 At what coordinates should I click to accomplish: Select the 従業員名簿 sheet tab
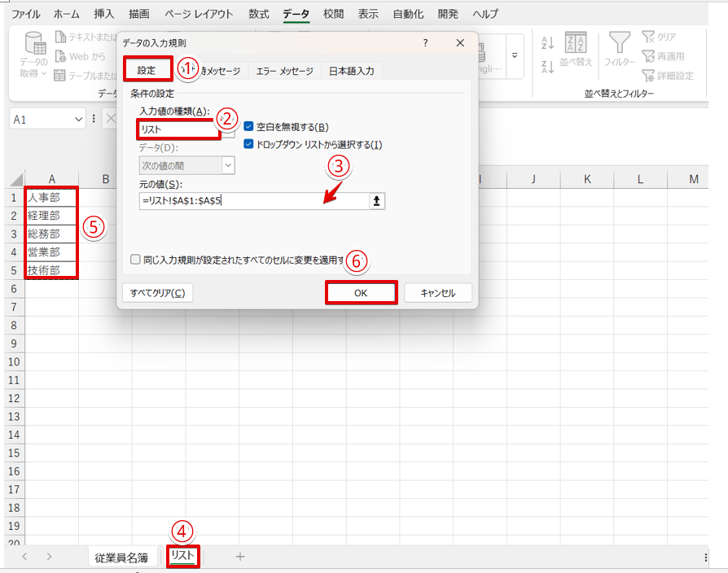[x=122, y=558]
